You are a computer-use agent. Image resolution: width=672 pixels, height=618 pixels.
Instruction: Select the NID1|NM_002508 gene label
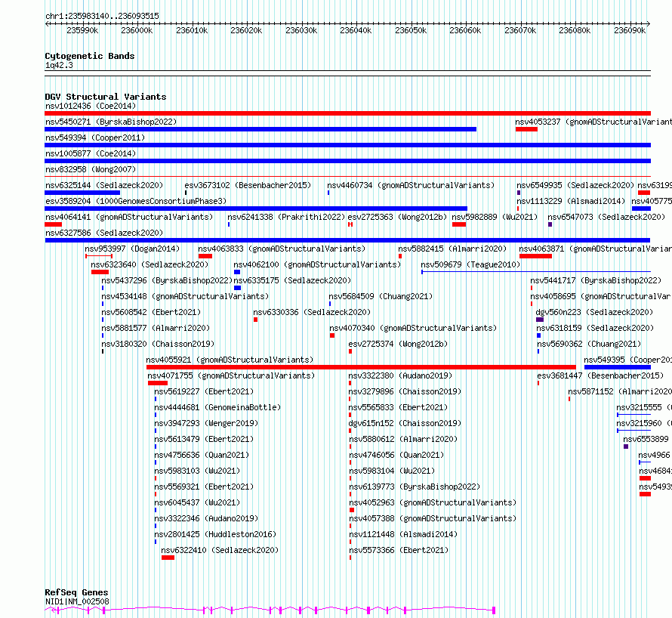(x=77, y=601)
